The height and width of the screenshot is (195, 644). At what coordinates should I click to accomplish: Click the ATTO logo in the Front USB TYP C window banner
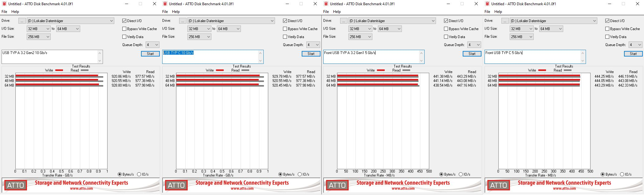[x=498, y=185]
